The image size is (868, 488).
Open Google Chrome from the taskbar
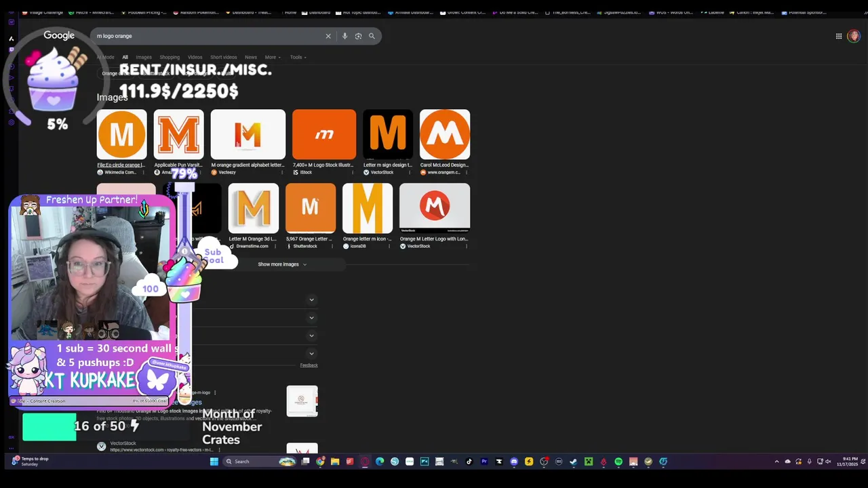coord(320,462)
